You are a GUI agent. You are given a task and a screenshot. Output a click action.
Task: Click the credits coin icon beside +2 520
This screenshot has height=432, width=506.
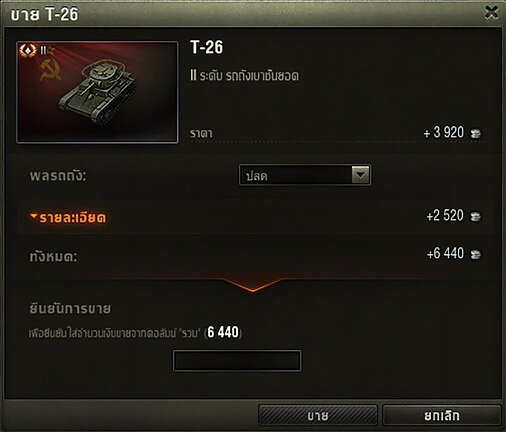[x=476, y=216]
